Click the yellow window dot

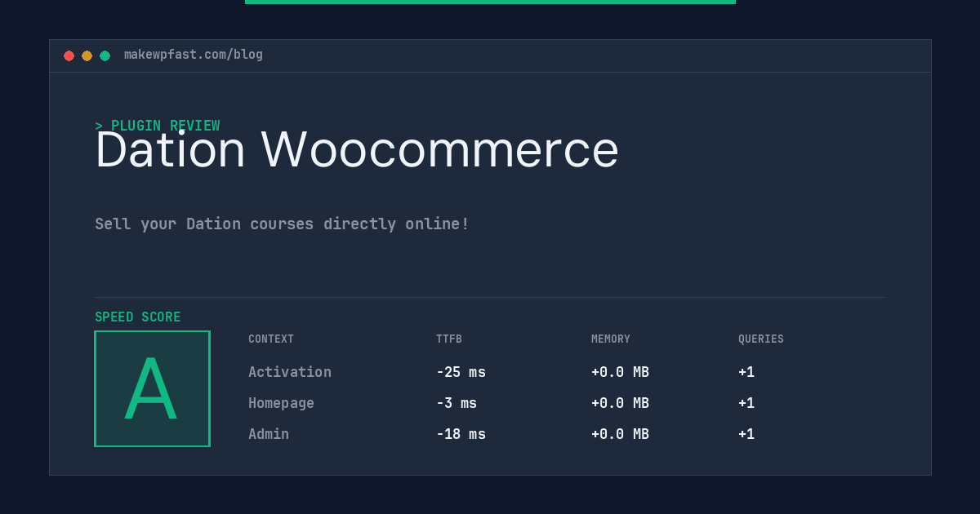(x=87, y=55)
